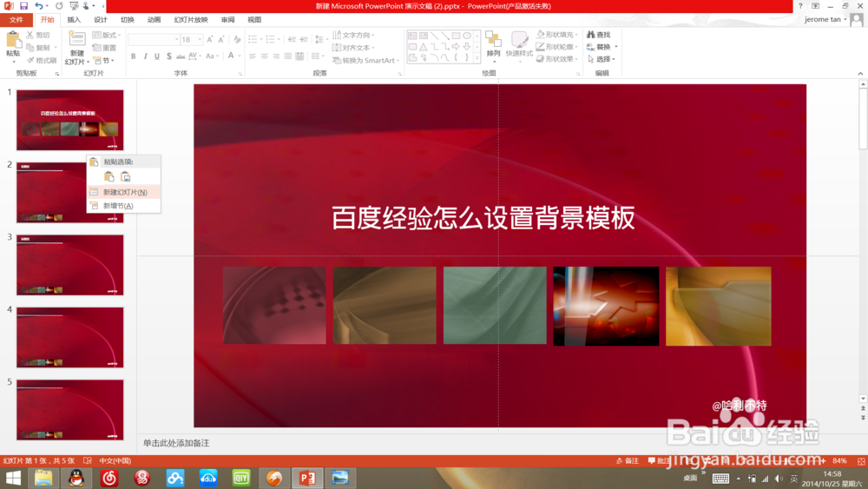Click the fit slide to window icon
Viewport: 868px width, 489px height.
[x=861, y=460]
